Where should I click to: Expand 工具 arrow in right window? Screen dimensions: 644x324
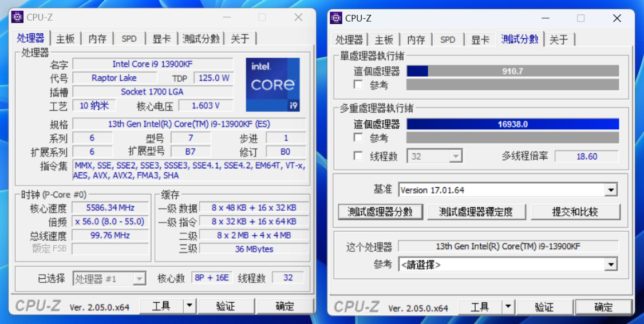[508, 307]
